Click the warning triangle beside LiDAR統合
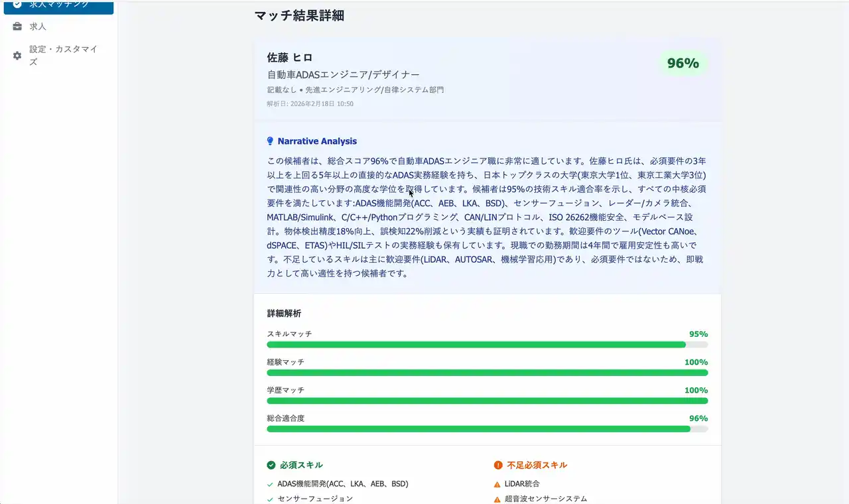 coord(497,484)
